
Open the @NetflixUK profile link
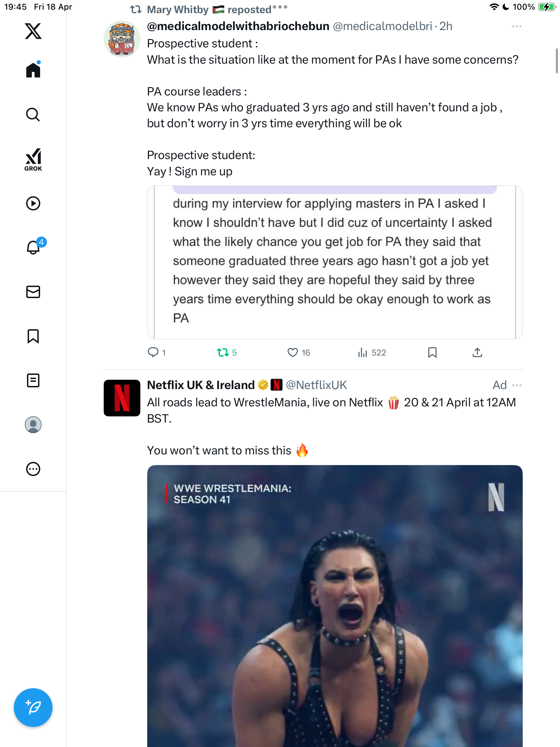click(316, 385)
